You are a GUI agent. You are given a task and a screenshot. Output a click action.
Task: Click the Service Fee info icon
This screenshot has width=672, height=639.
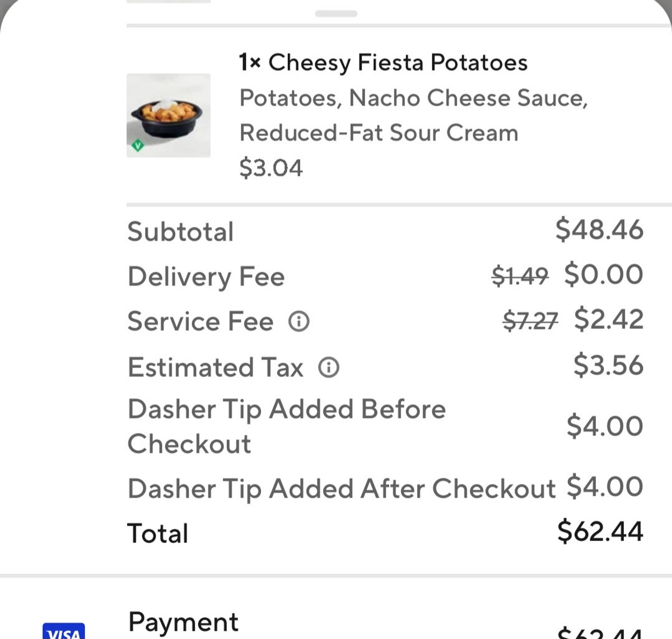coord(298,321)
